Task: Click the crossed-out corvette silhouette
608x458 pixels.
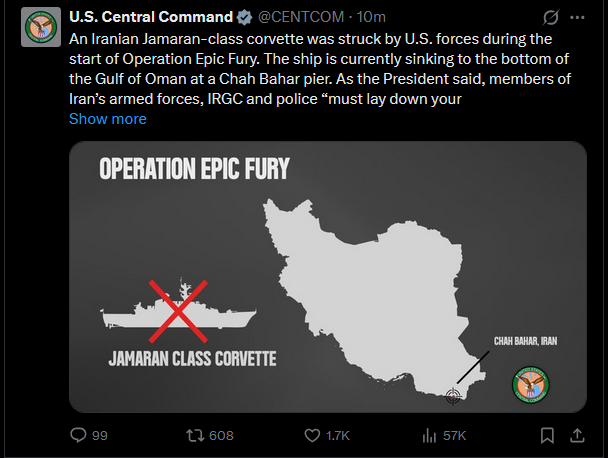Action: click(x=183, y=312)
